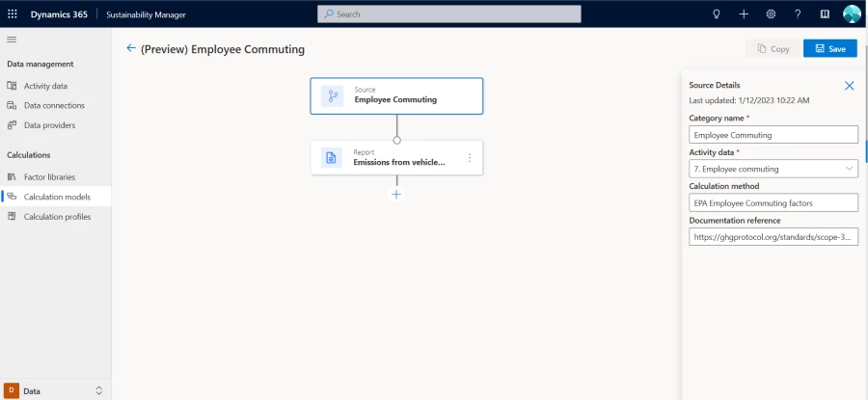Open the settings gear icon
Screen dimensions: 868x400
coord(771,14)
